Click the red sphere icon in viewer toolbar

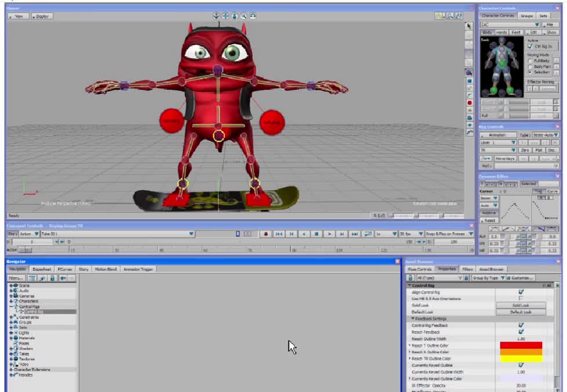pos(470,103)
